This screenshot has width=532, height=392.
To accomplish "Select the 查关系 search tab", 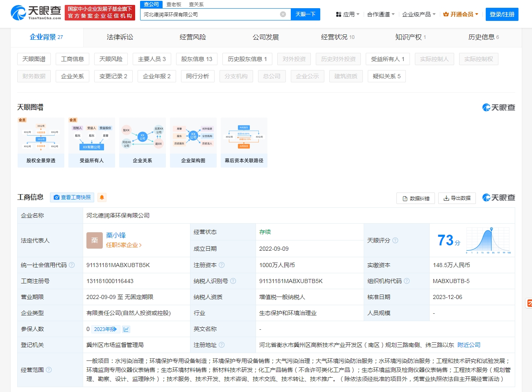I will coord(196,5).
